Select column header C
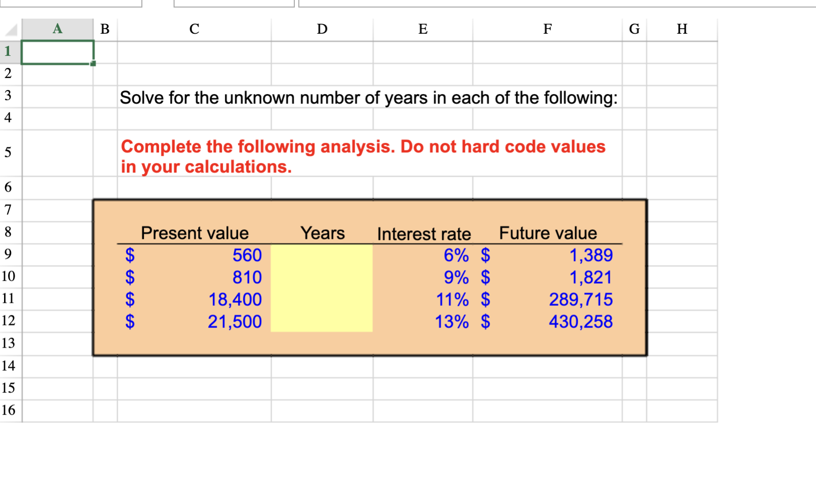The width and height of the screenshot is (816, 504). [193, 29]
